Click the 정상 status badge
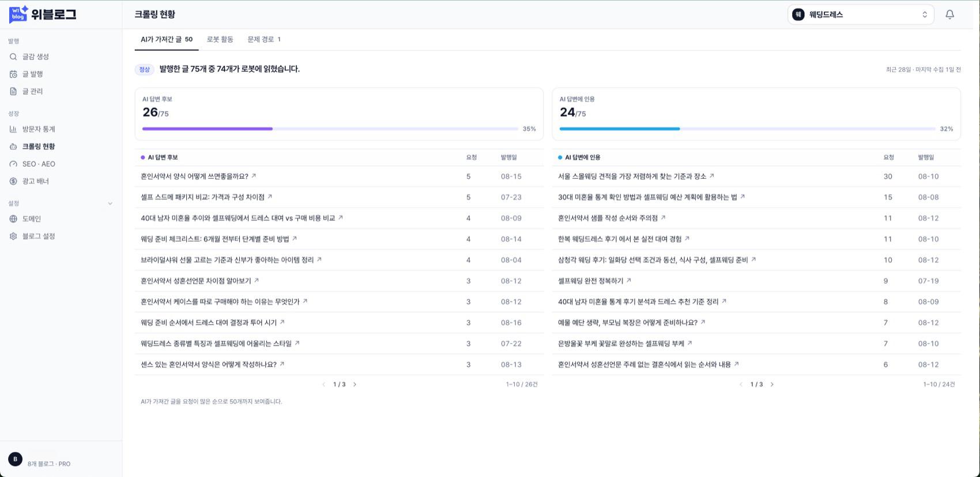Viewport: 980px width, 477px height. pyautogui.click(x=144, y=69)
